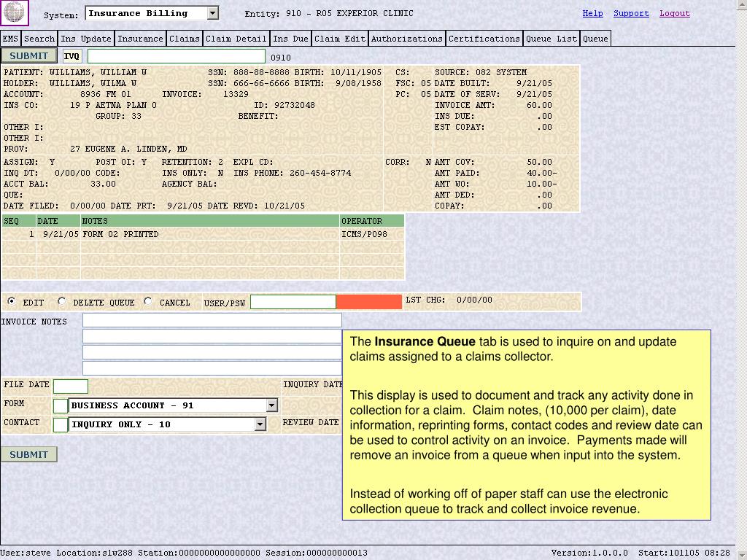The width and height of the screenshot is (747, 560).
Task: Open the Claim Detail tab
Action: pyautogui.click(x=236, y=39)
